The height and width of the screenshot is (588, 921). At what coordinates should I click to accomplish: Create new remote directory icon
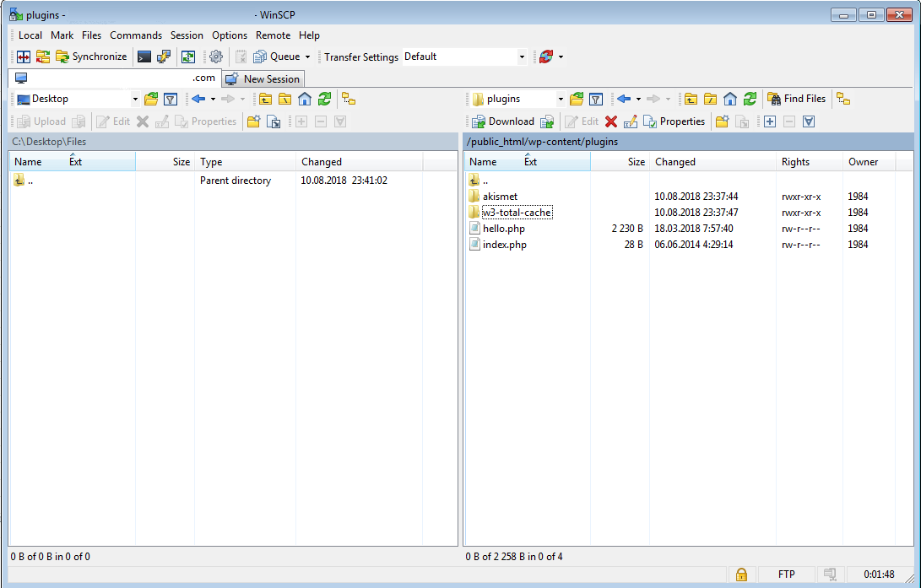pos(722,121)
